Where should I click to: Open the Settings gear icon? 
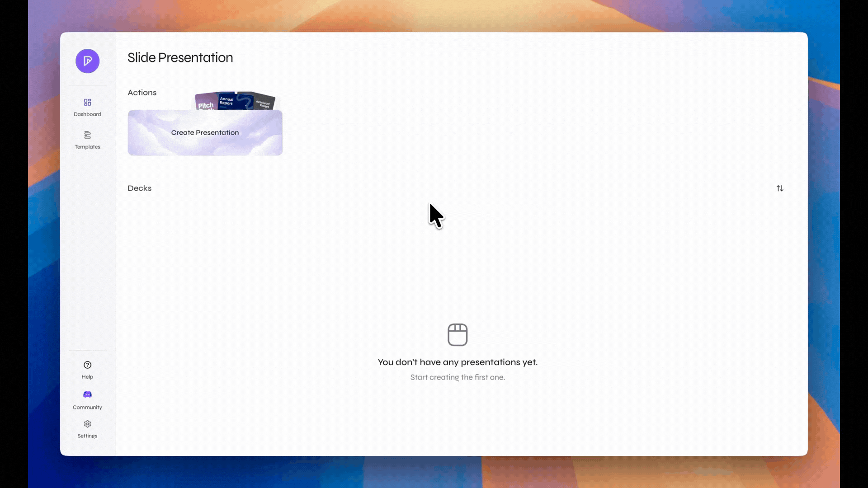[x=87, y=424]
